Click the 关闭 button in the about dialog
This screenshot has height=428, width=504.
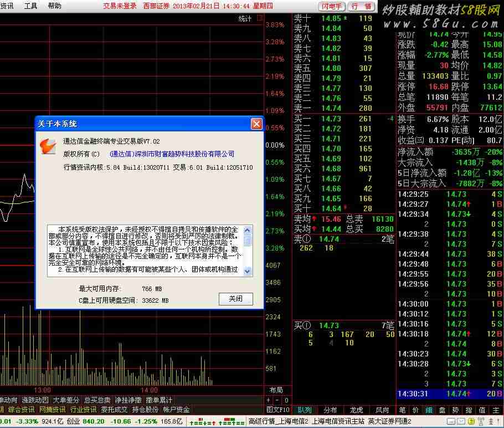click(x=235, y=299)
